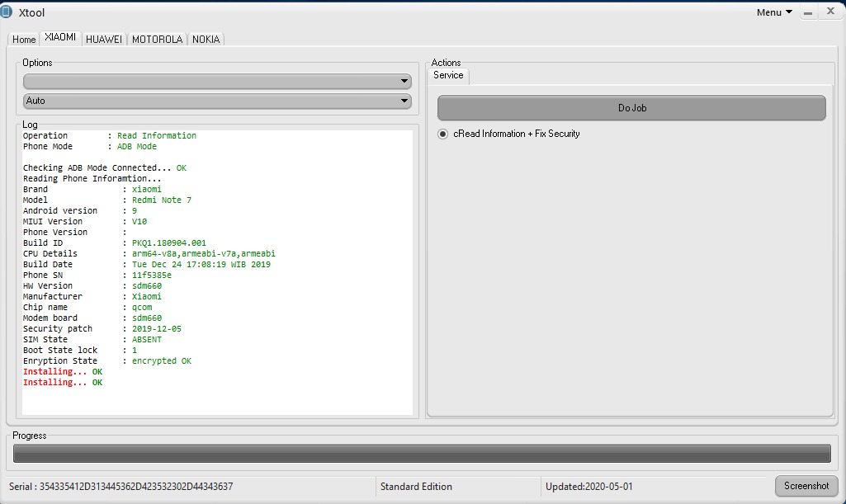Click the Progress bar

pyautogui.click(x=422, y=454)
